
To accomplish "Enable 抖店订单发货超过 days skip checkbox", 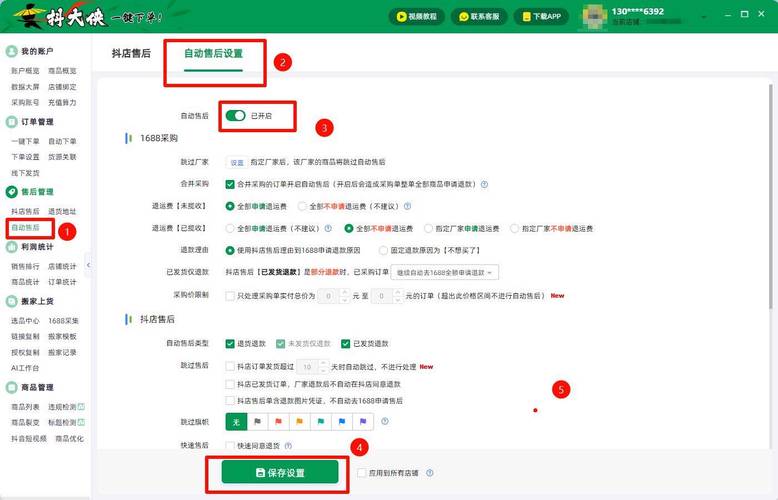I will (x=230, y=366).
